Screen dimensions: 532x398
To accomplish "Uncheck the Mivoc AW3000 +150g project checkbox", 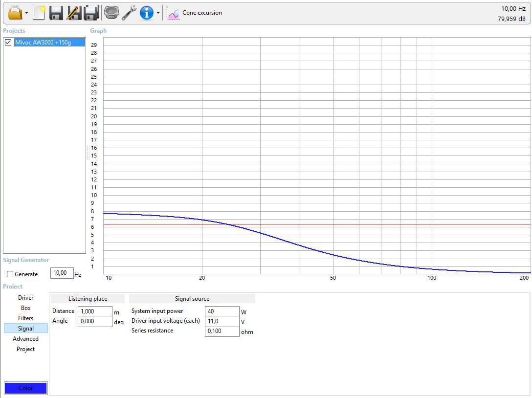I will (x=8, y=43).
